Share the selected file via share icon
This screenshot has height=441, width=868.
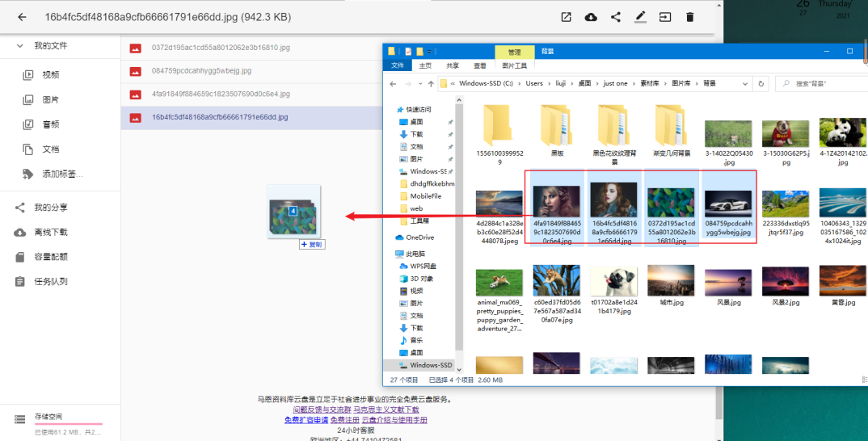tap(616, 17)
